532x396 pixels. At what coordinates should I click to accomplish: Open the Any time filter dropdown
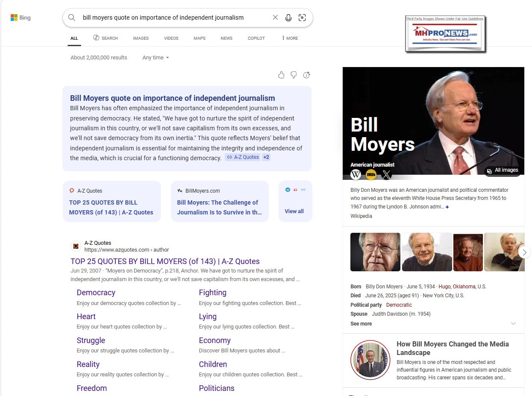point(156,58)
